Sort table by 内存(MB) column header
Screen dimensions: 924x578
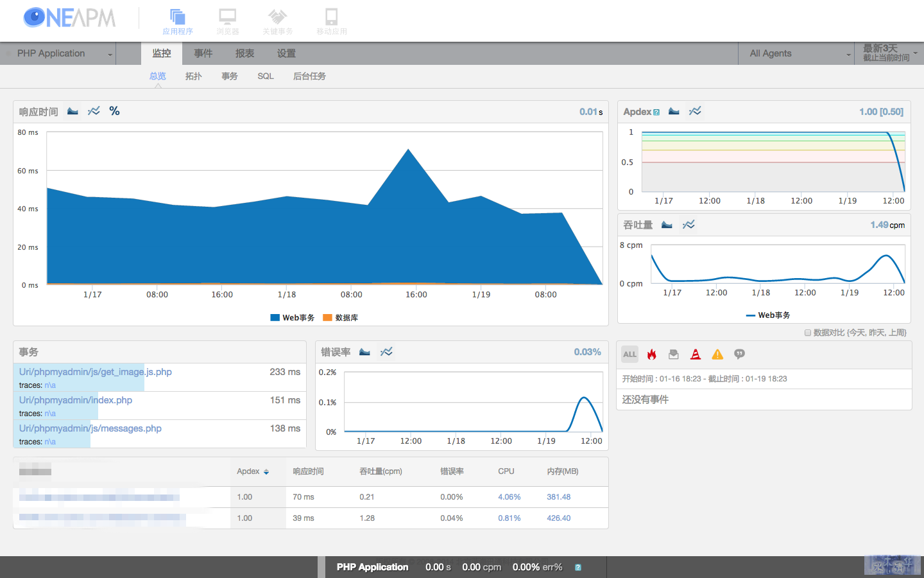pyautogui.click(x=563, y=471)
